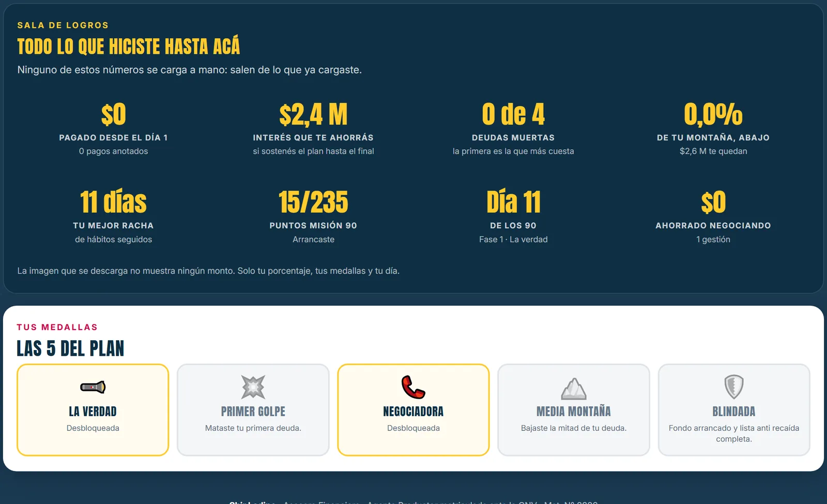Click 'Desbloqueada' under Negociadora
Screen dimensions: 827x504
pos(413,428)
